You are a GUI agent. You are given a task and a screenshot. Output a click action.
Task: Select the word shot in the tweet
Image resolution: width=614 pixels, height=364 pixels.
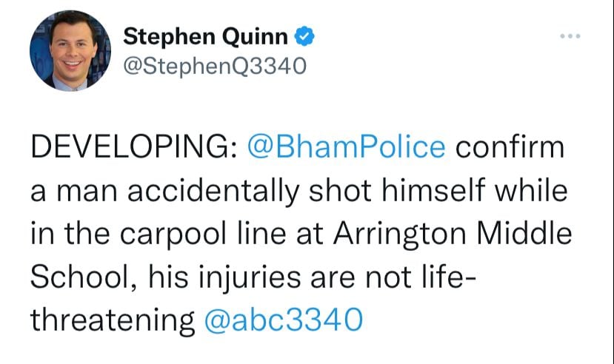pyautogui.click(x=340, y=190)
